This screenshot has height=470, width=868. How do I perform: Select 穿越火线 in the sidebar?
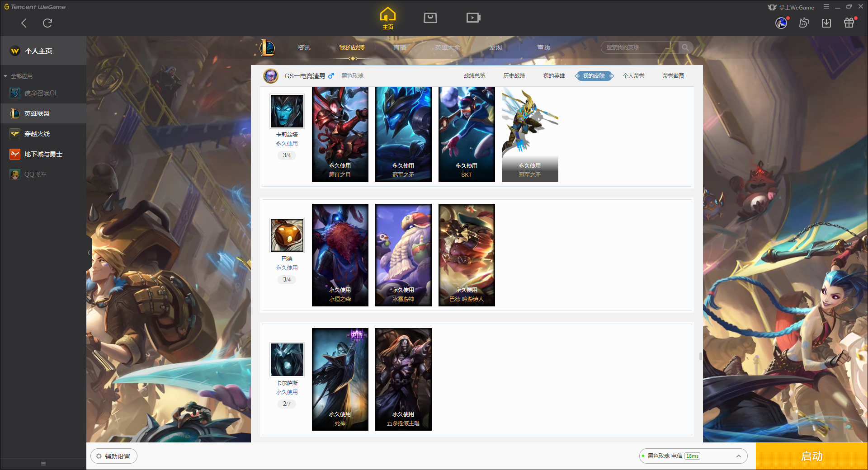[x=43, y=134]
